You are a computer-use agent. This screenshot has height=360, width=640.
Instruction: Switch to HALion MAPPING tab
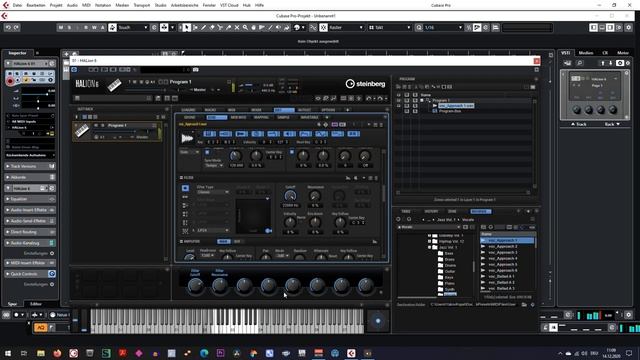(261, 118)
